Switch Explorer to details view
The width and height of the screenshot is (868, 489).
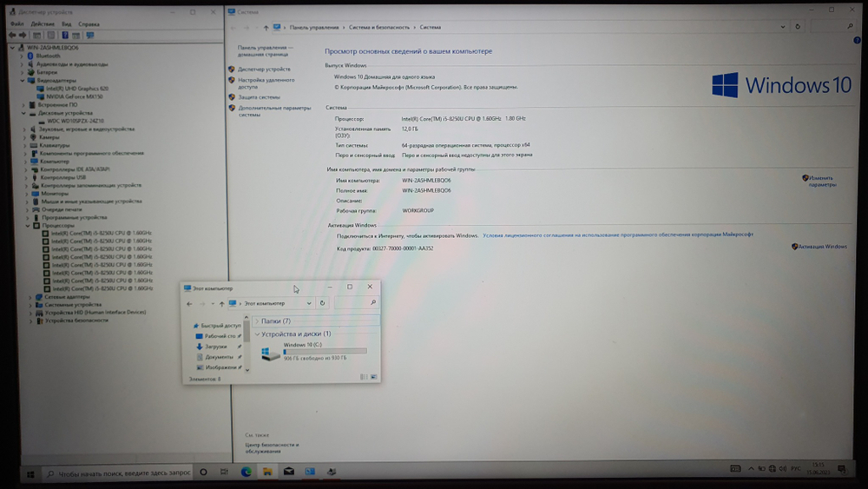[364, 377]
